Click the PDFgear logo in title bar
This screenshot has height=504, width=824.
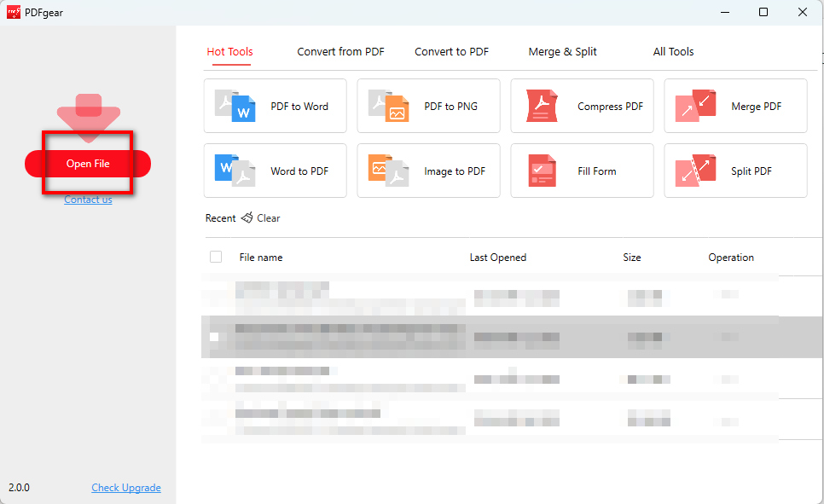tap(14, 12)
